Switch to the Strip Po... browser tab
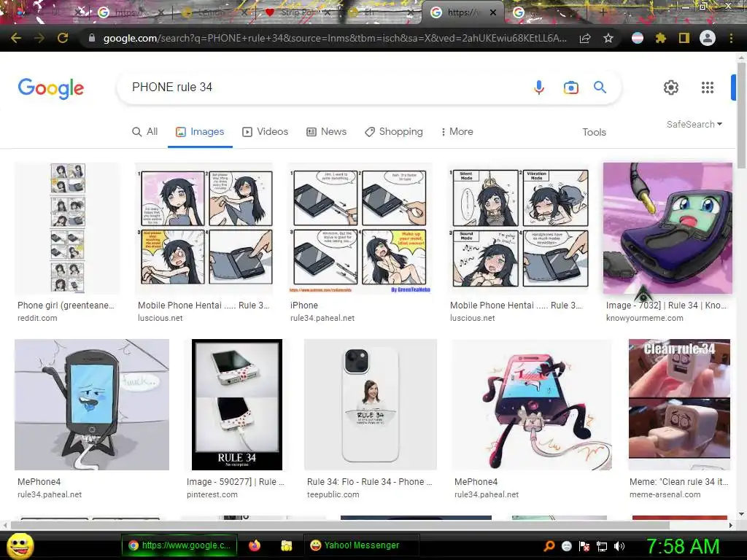 (298, 12)
